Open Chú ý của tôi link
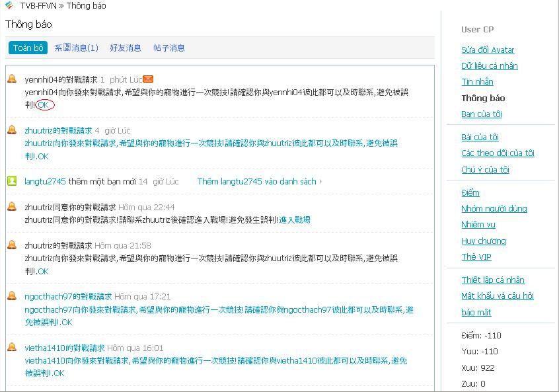The height and width of the screenshot is (392, 559). click(485, 169)
